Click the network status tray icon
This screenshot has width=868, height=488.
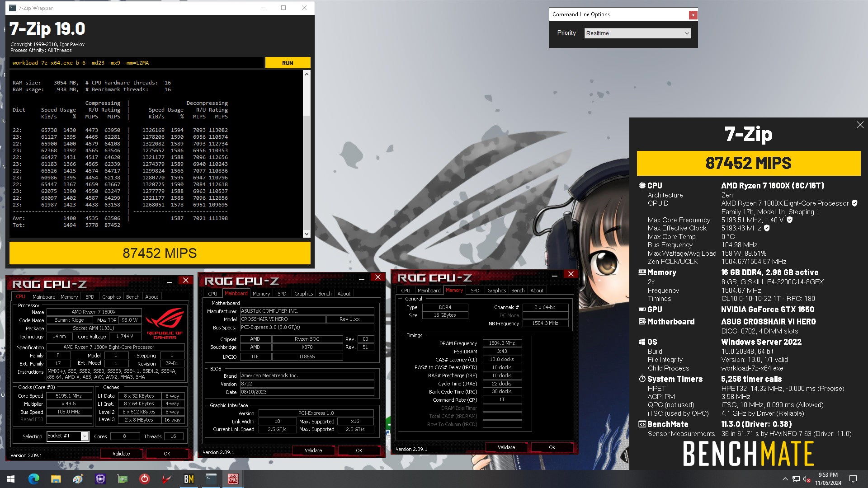click(x=796, y=479)
